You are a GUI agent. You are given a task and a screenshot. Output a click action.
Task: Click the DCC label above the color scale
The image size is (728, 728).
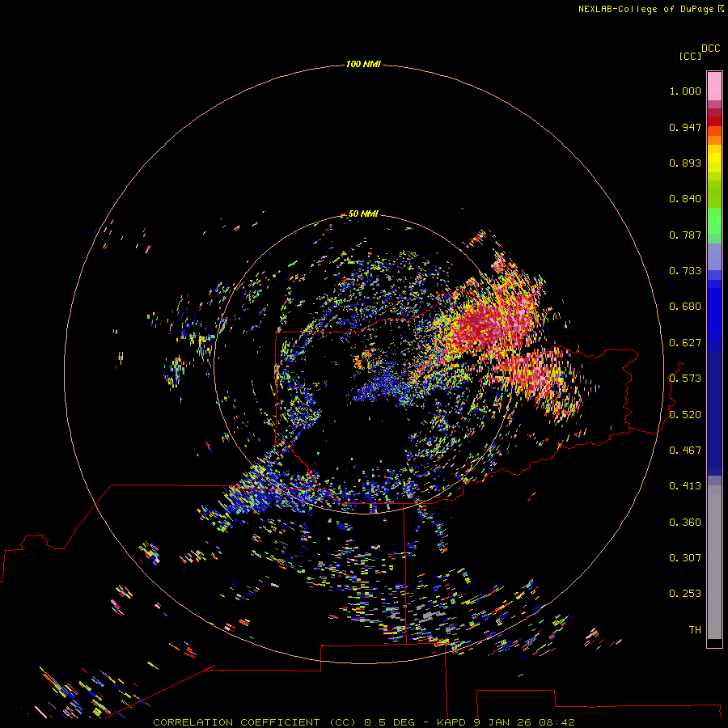pyautogui.click(x=710, y=49)
